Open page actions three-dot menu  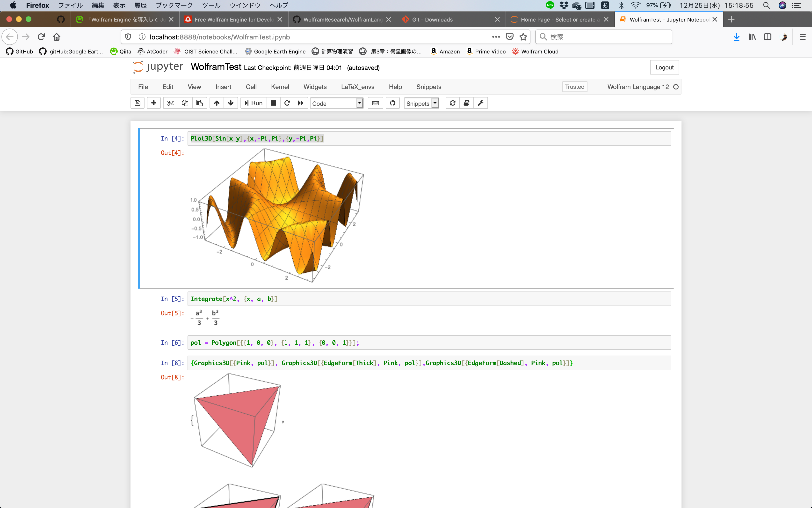pyautogui.click(x=496, y=37)
